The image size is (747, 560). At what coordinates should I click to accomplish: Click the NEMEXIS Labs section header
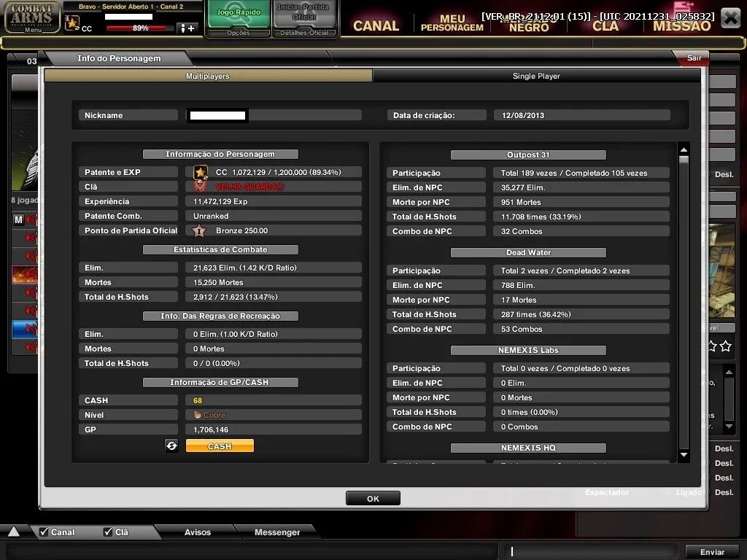coord(528,350)
